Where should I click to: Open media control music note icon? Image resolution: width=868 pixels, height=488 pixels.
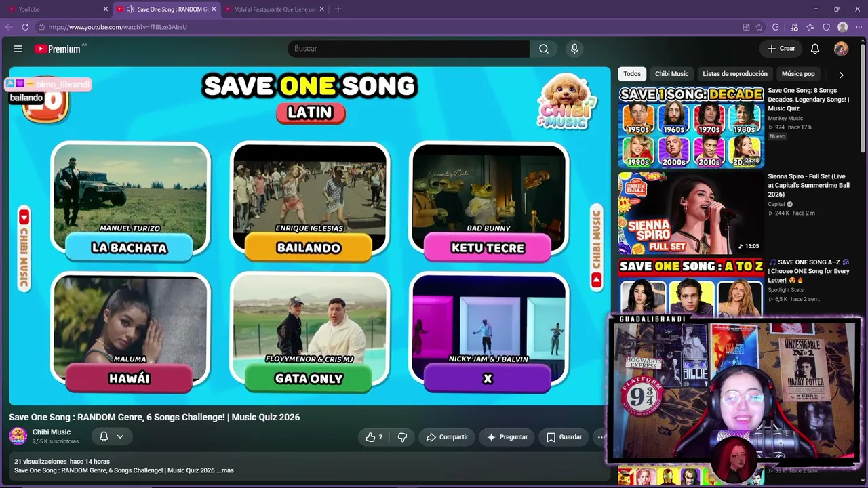(x=794, y=27)
